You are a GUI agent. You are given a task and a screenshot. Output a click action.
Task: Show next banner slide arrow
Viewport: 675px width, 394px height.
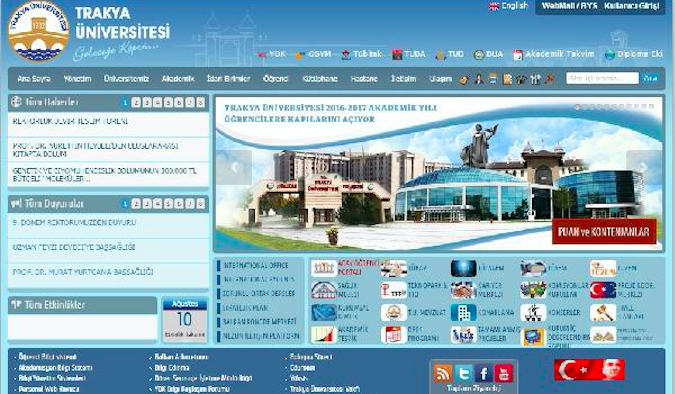click(x=644, y=168)
